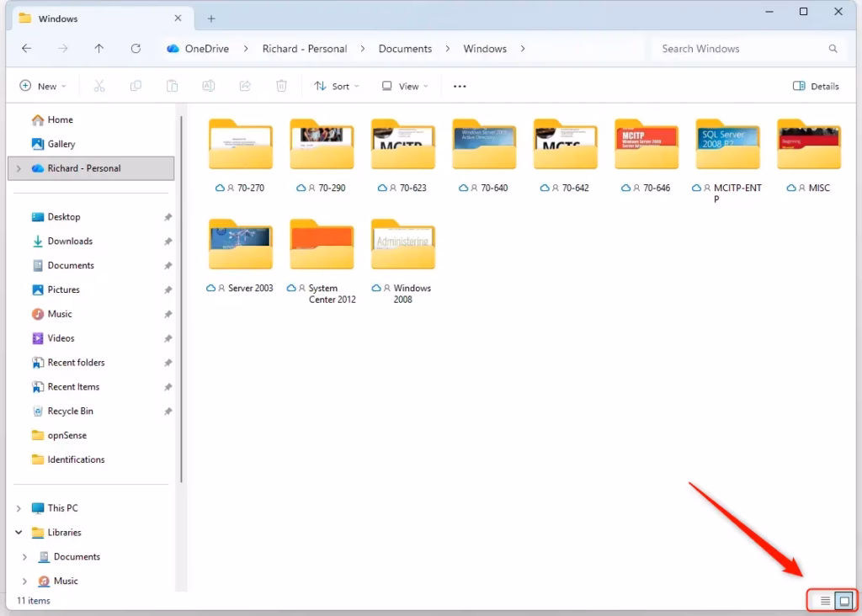Select the Windows 2008 folder
The image size is (862, 616).
(x=403, y=261)
